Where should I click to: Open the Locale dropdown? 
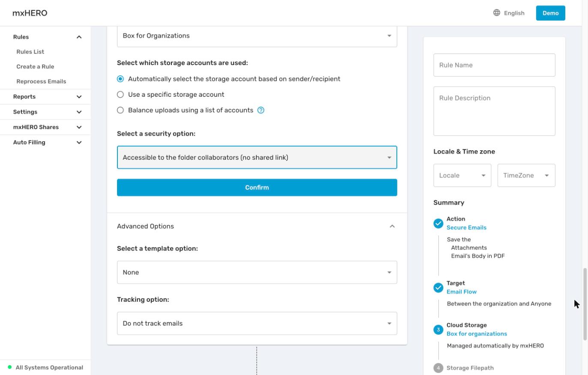pos(462,176)
